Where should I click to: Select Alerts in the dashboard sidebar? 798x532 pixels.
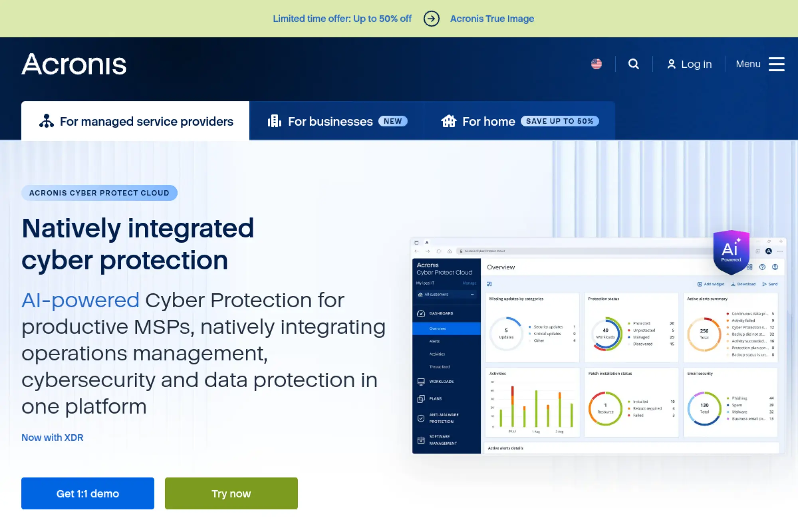[x=435, y=341]
